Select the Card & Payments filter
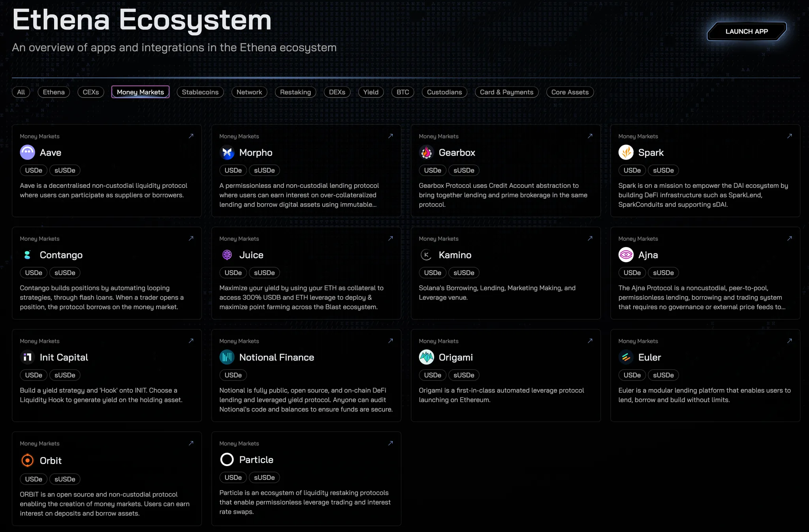The width and height of the screenshot is (809, 532). [x=506, y=92]
